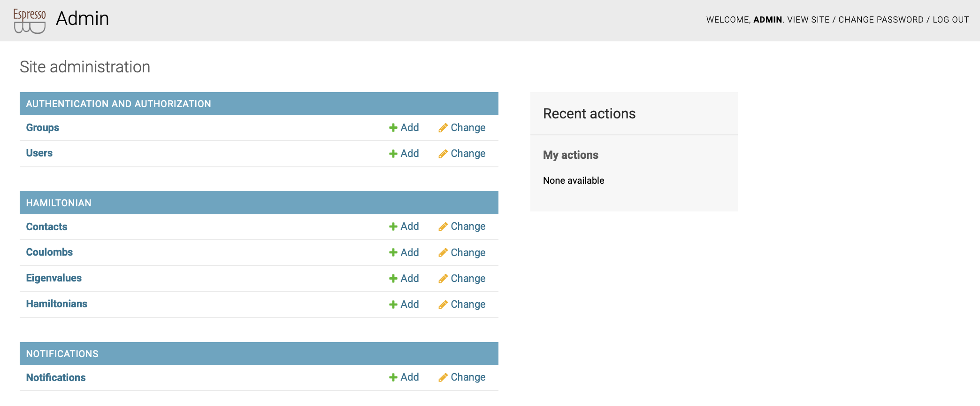This screenshot has width=980, height=406.
Task: Click Change text link for Notifications
Action: pyautogui.click(x=468, y=377)
